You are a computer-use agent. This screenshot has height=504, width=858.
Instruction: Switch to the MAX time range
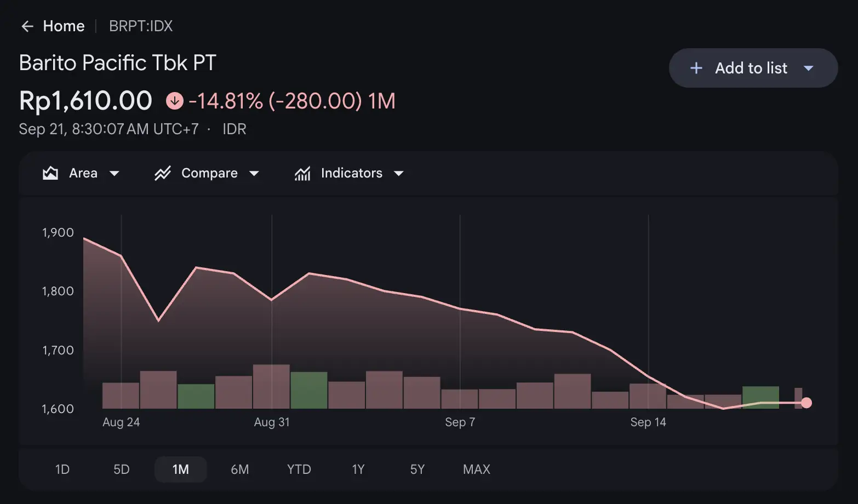[477, 469]
